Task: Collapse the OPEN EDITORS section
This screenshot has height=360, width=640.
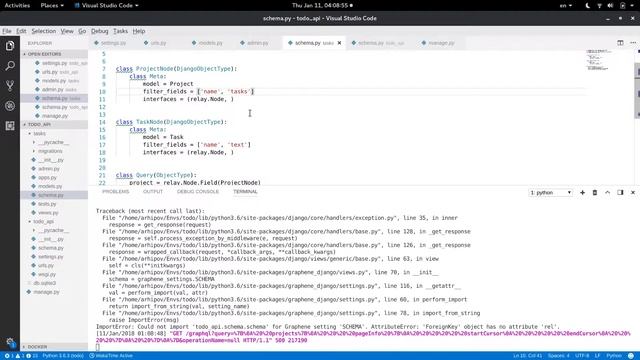Action: [x=54, y=54]
